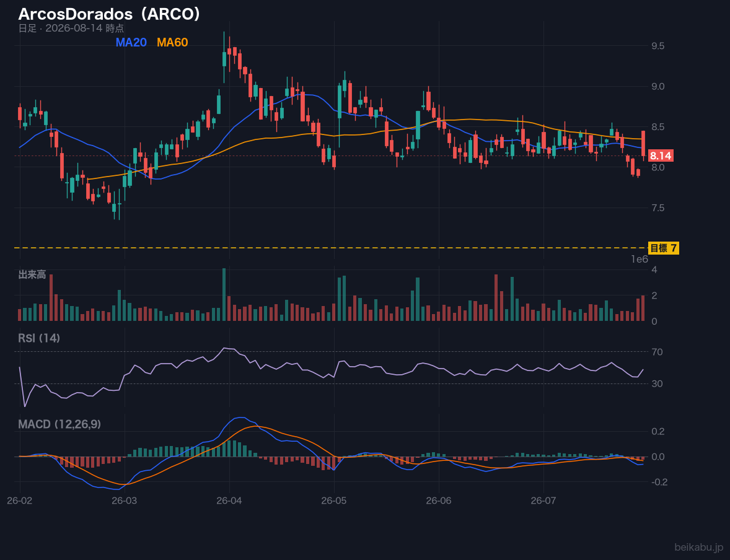This screenshot has width=730, height=560.
Task: Click the 出来高 volume panel label
Action: (x=32, y=274)
